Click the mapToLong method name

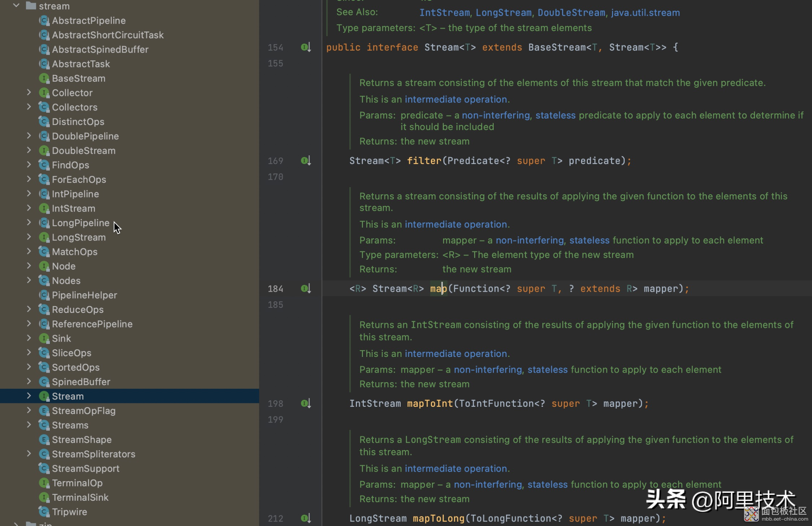pyautogui.click(x=439, y=518)
